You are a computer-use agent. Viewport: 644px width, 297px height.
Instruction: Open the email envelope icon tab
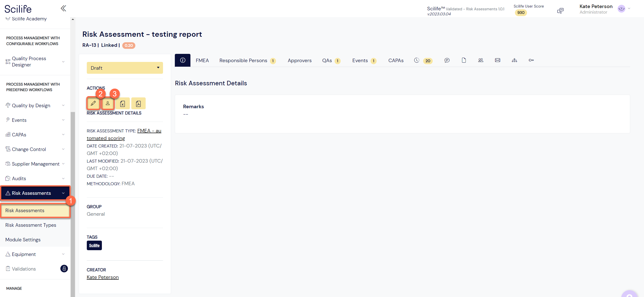point(498,60)
